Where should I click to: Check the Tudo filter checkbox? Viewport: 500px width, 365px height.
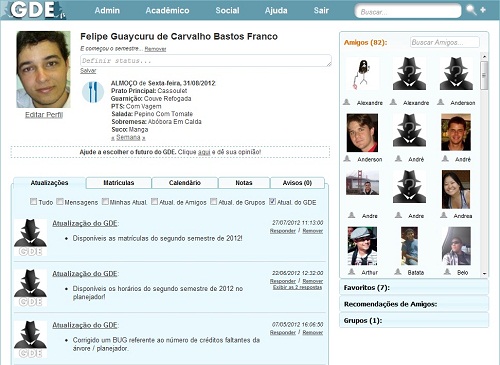click(33, 201)
